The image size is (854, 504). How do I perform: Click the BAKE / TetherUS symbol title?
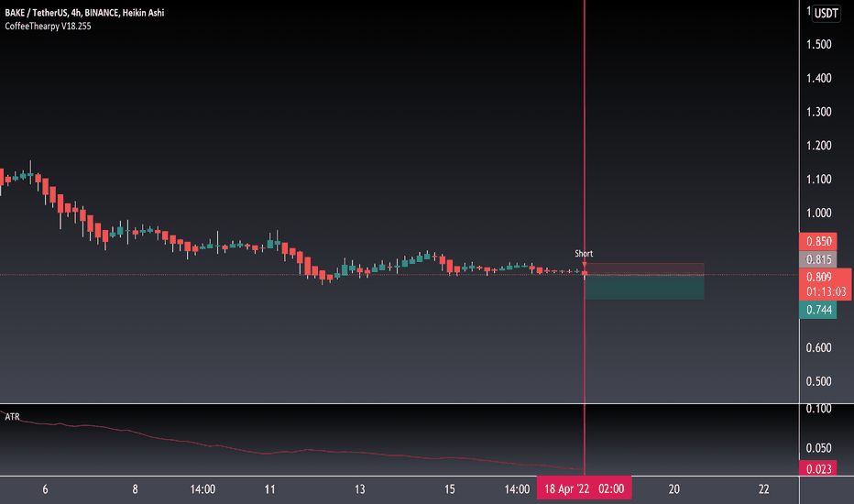(x=84, y=13)
